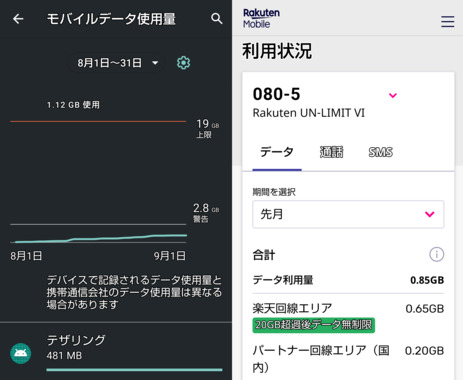Go back with the arrow icon
Image resolution: width=463 pixels, height=380 pixels.
pyautogui.click(x=18, y=19)
